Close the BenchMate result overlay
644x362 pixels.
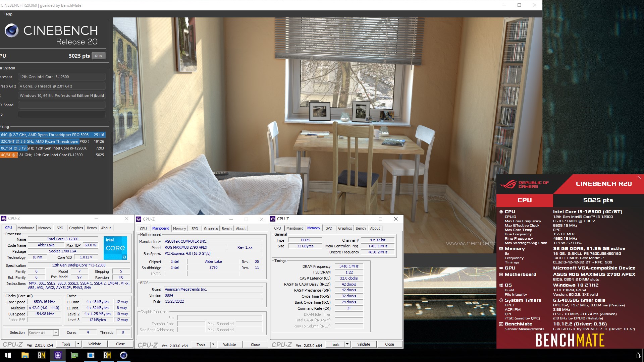(640, 178)
